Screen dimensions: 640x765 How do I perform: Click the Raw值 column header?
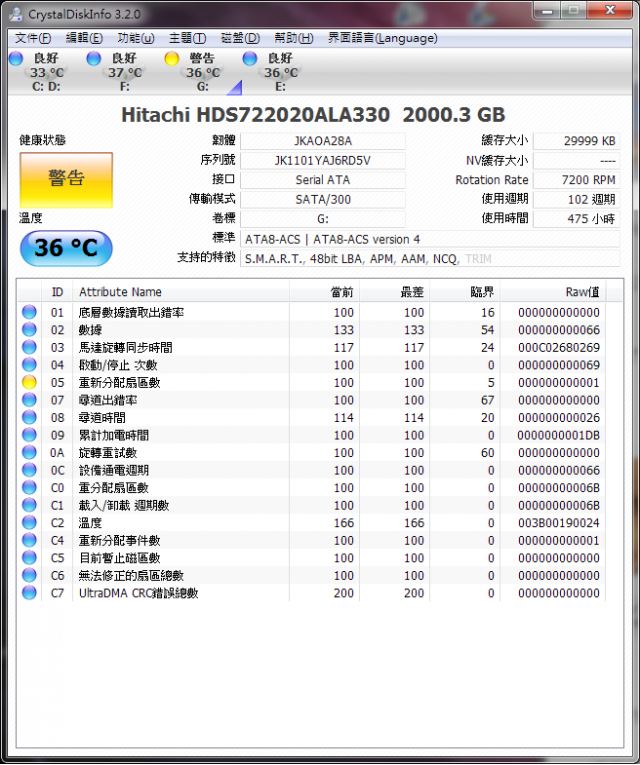click(x=553, y=292)
